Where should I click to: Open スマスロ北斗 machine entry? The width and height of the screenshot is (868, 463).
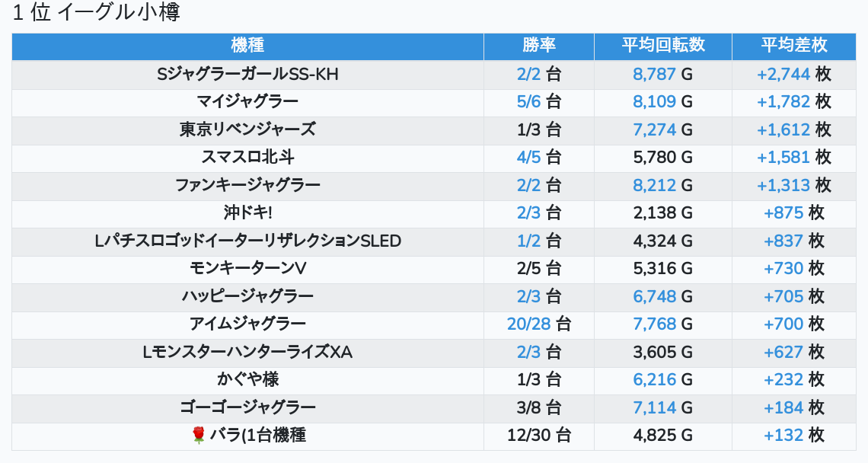pyautogui.click(x=247, y=157)
